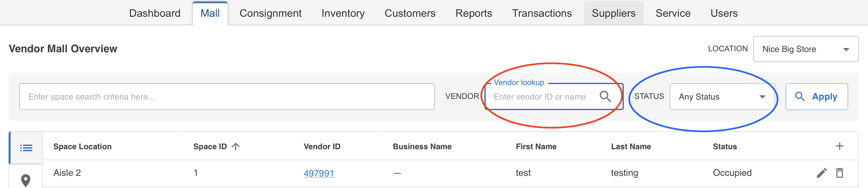This screenshot has height=188, width=868.
Task: Switch to the map pin view
Action: pos(26,180)
